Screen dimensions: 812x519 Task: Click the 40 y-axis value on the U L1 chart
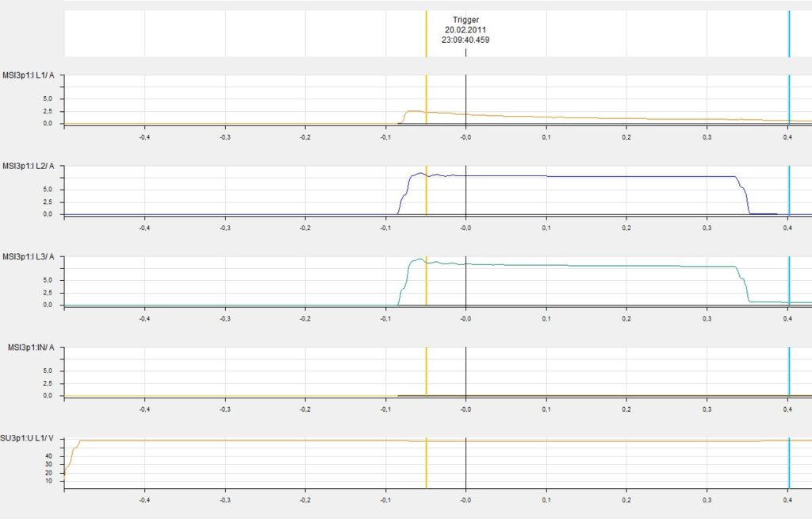pyautogui.click(x=48, y=456)
